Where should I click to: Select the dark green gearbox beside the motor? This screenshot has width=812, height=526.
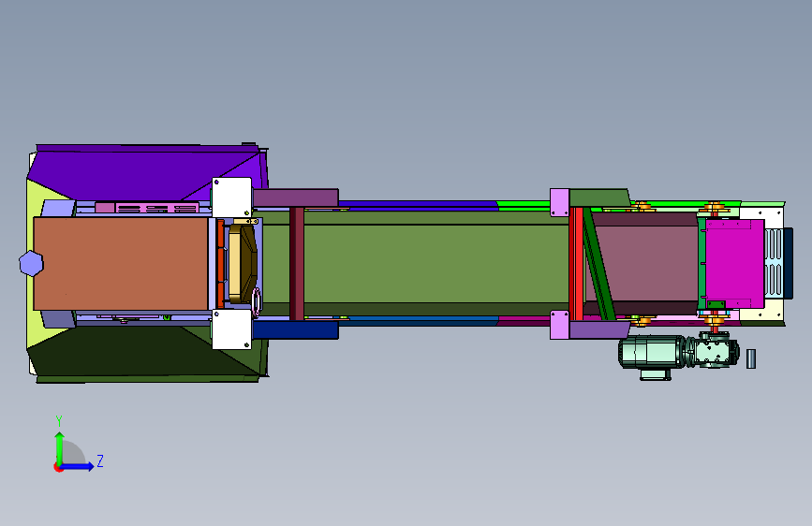714,350
